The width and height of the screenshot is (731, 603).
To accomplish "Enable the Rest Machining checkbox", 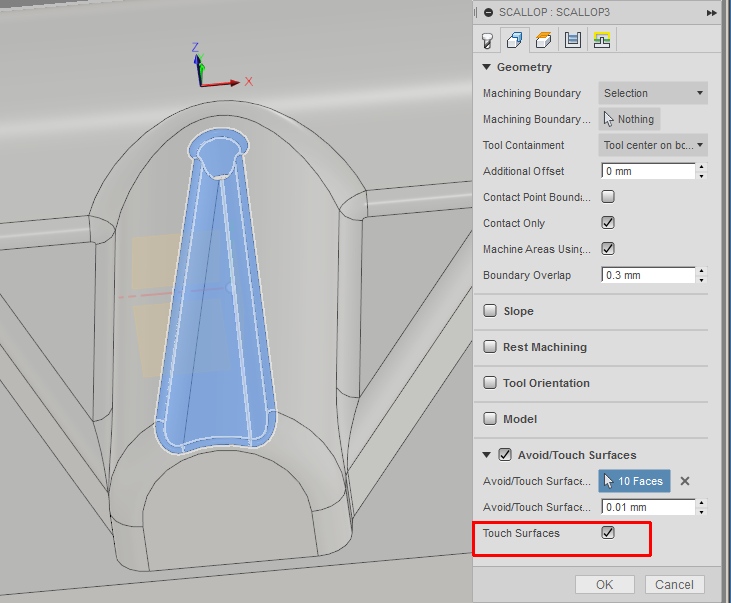I will coord(490,347).
